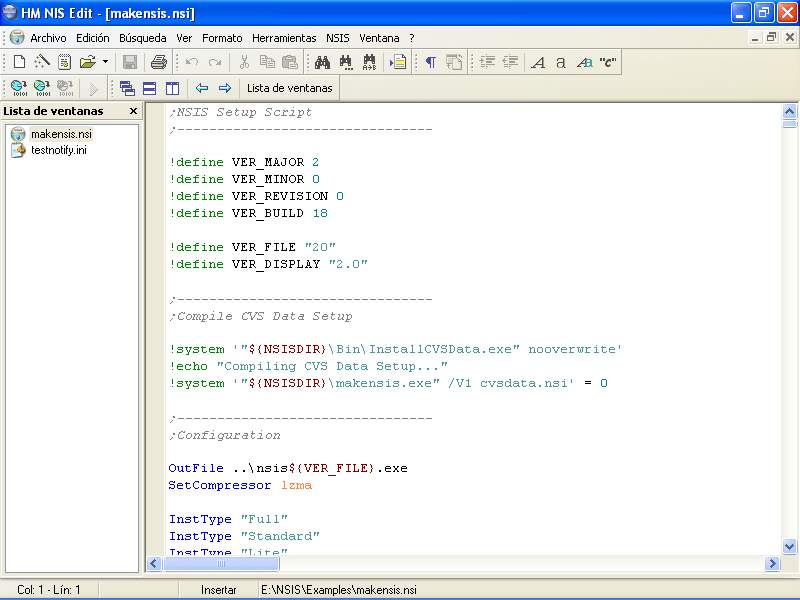Close the Lista de ventanas panel
800x600 pixels.
pyautogui.click(x=133, y=111)
